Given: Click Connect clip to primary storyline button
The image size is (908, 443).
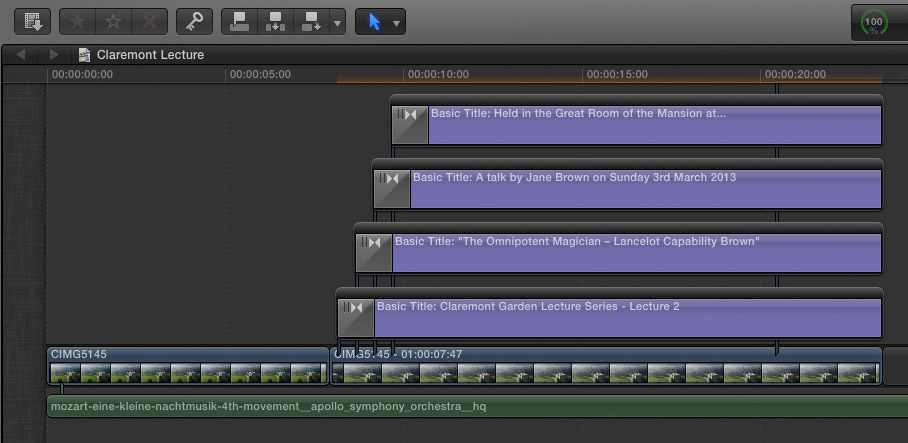Looking at the screenshot, I should (x=239, y=21).
